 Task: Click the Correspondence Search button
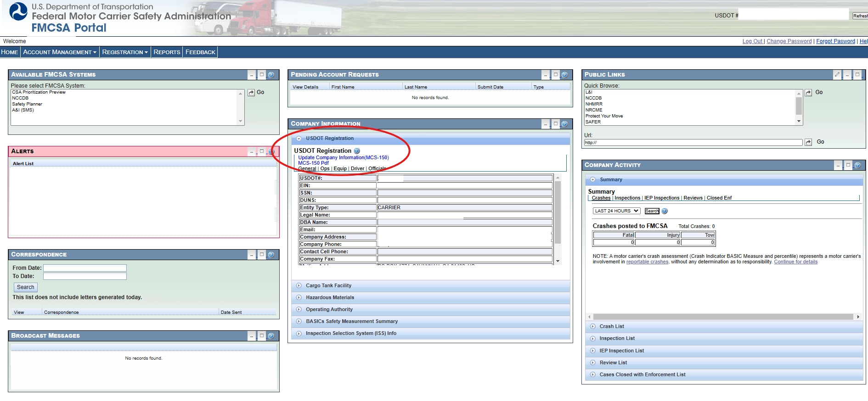[x=26, y=287]
